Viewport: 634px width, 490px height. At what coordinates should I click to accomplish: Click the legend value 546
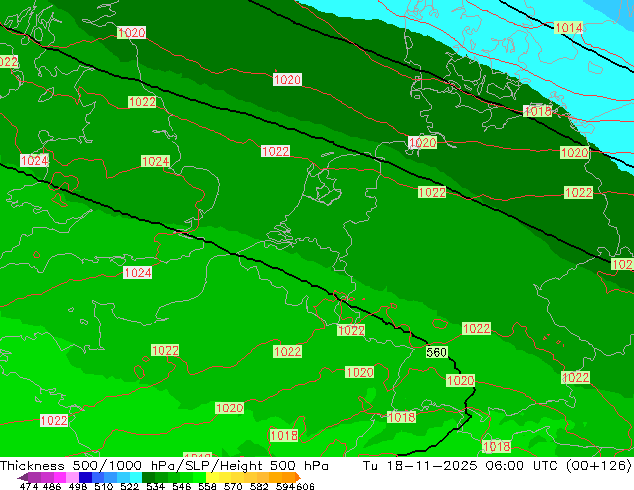[182, 486]
